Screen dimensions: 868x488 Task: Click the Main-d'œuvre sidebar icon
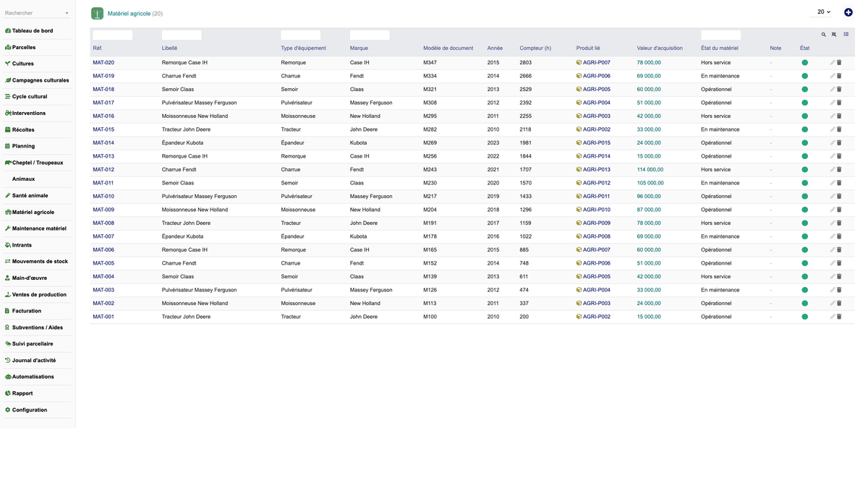coord(8,278)
